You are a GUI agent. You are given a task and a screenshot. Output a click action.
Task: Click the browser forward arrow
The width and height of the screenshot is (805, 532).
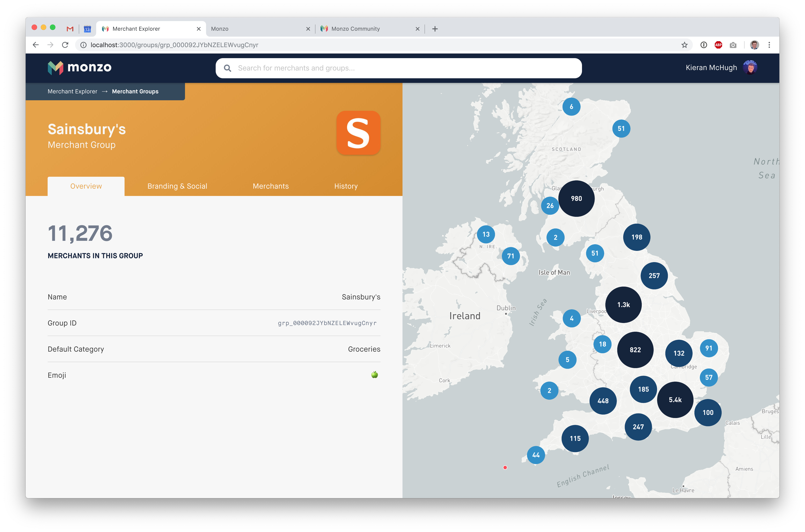point(50,45)
